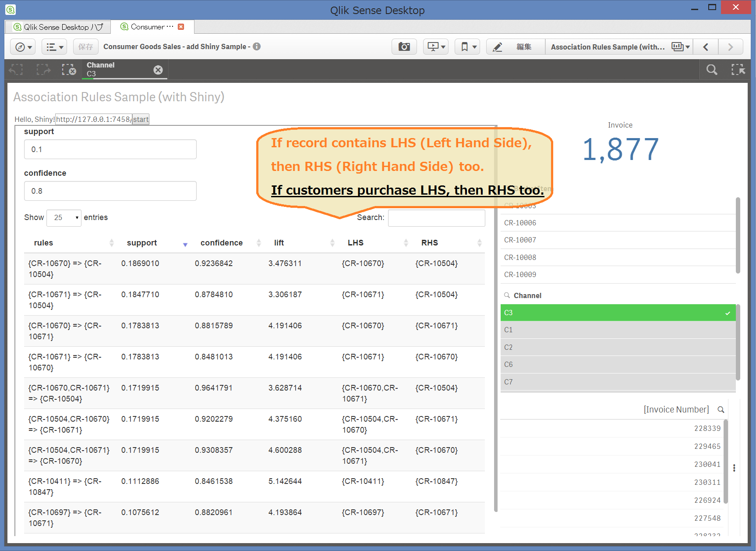Take a snapshot with the camera icon
The image size is (756, 551).
[404, 47]
